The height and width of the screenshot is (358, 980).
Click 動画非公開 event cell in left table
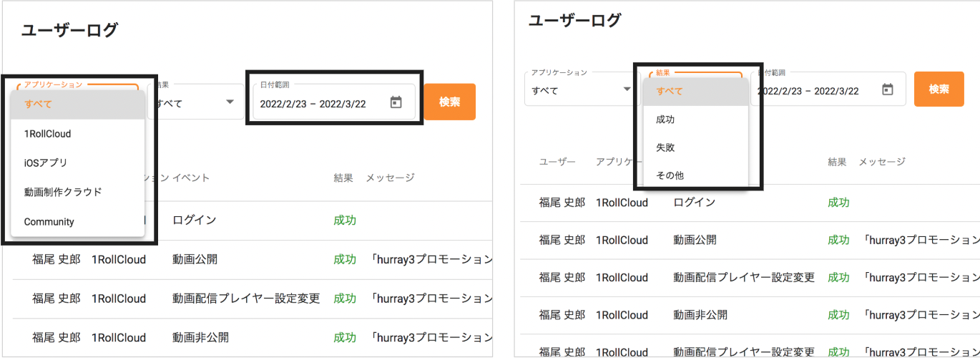click(200, 337)
